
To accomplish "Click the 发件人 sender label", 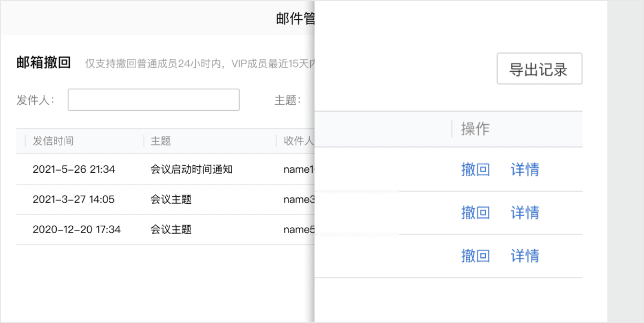I will (35, 99).
